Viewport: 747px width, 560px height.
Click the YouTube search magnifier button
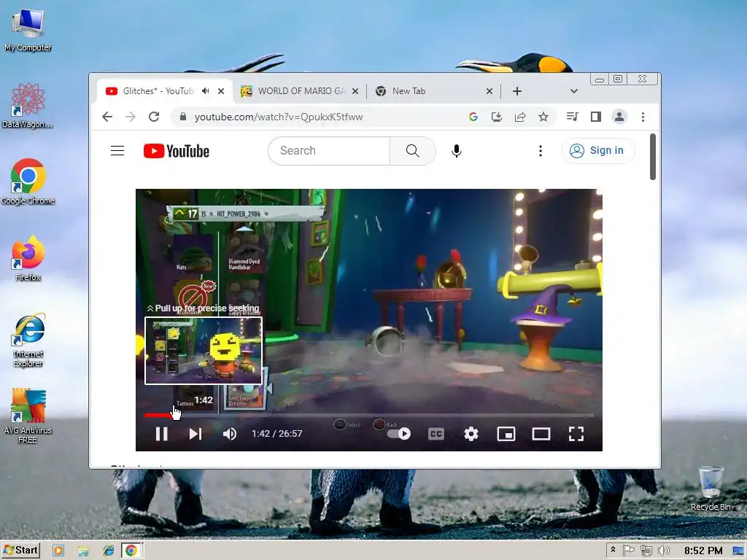(x=413, y=151)
